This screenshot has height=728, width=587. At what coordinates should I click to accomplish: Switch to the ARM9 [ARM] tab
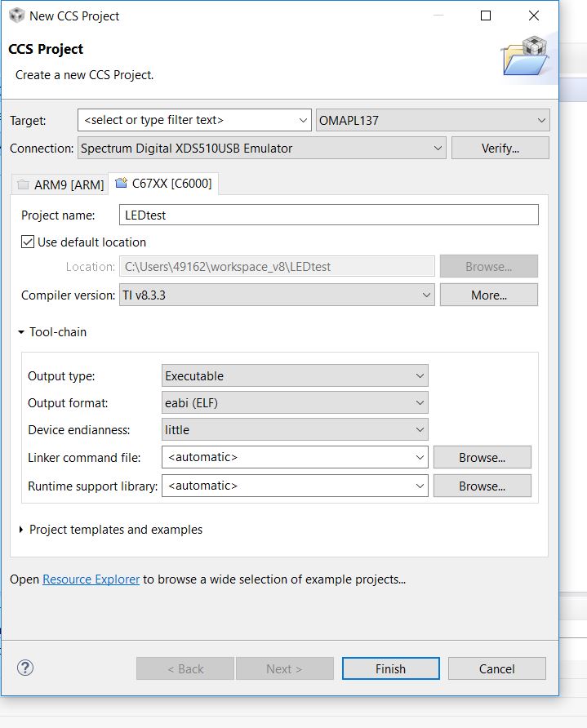(x=60, y=184)
